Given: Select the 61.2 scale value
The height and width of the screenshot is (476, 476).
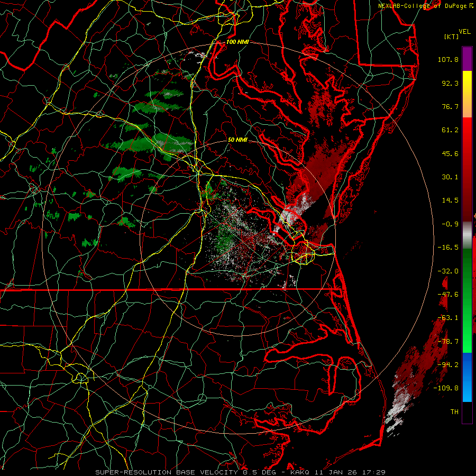Looking at the screenshot, I should point(450,130).
